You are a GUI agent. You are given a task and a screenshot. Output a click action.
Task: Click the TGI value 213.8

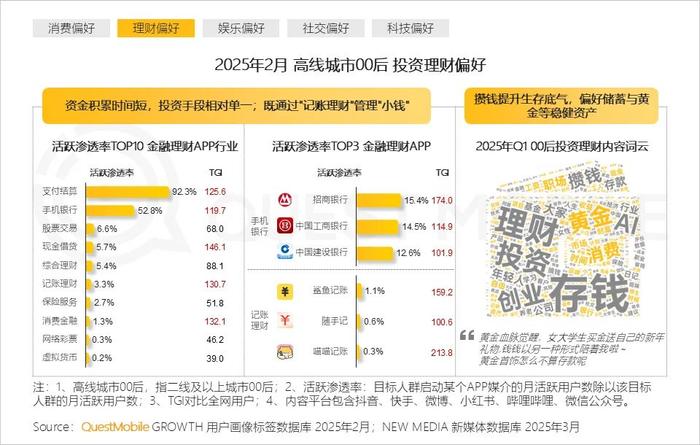tap(442, 353)
